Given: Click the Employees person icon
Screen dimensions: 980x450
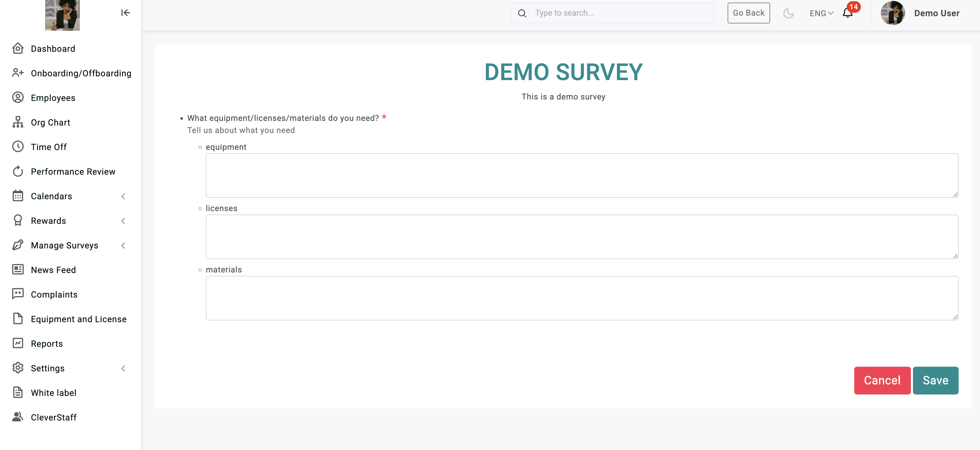Looking at the screenshot, I should [18, 97].
